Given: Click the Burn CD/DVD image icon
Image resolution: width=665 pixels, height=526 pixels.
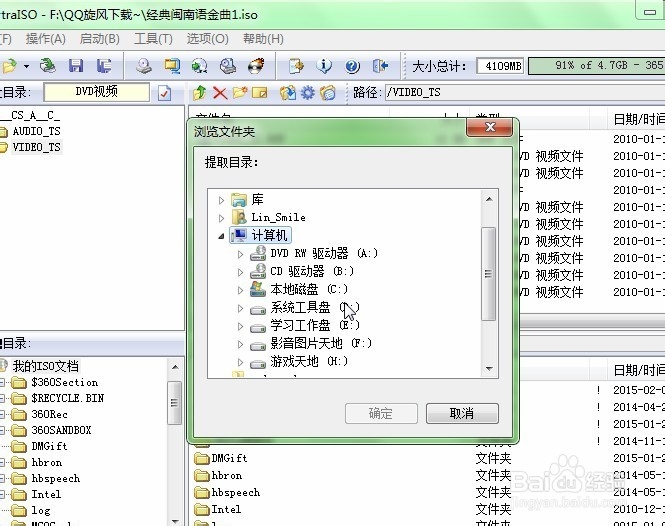Looking at the screenshot, I should coord(256,66).
